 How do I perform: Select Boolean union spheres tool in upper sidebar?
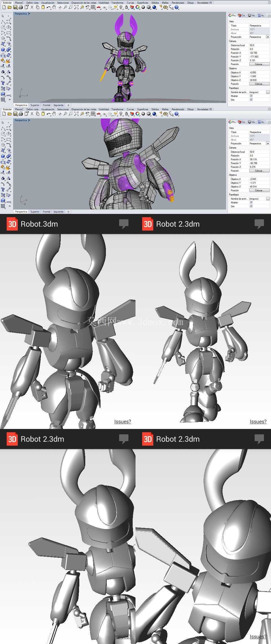click(x=8, y=50)
